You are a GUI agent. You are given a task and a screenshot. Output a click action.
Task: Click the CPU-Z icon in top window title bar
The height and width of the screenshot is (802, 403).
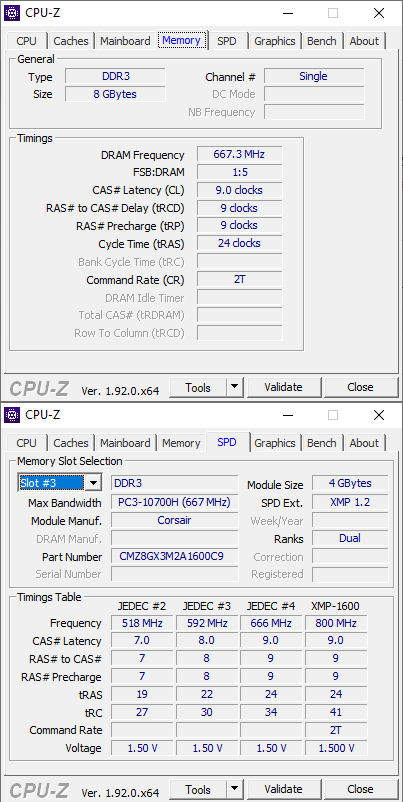[12, 13]
